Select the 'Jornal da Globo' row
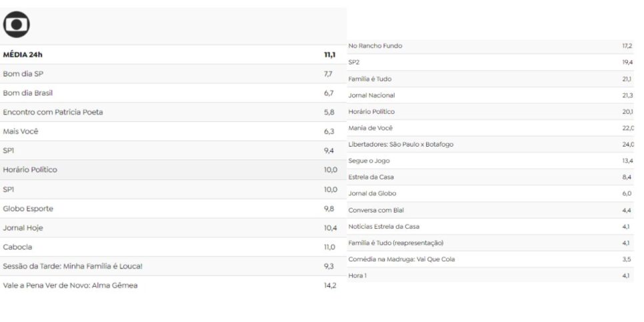Viewport: 644px width, 322px height. 491,193
